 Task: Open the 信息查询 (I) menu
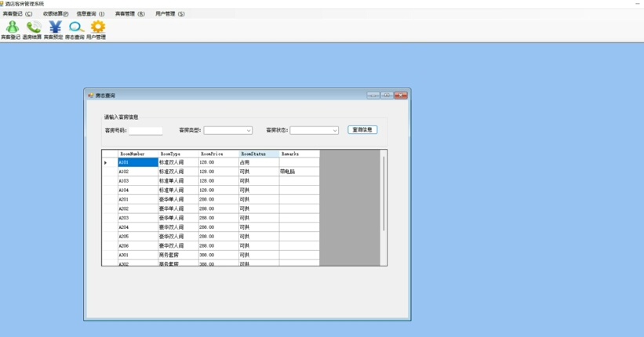pyautogui.click(x=90, y=14)
